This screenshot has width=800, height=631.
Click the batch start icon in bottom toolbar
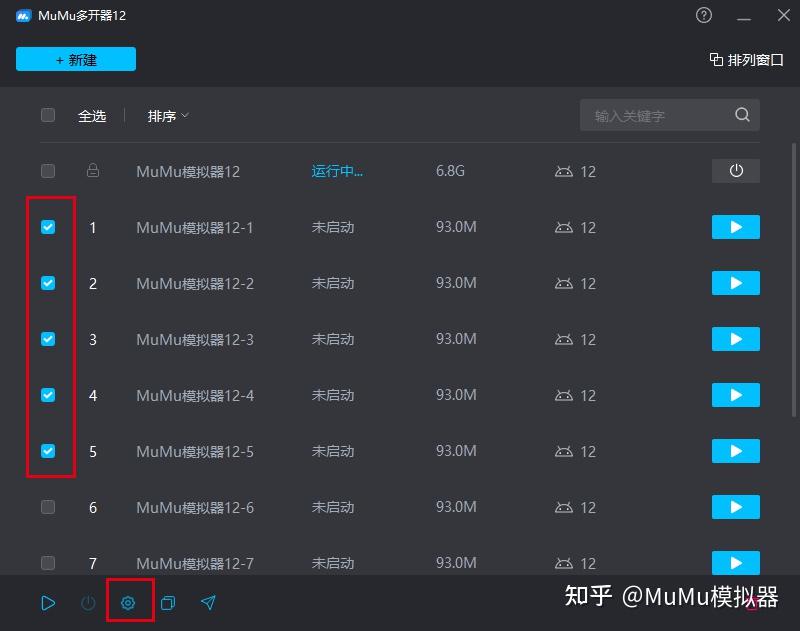click(x=48, y=602)
